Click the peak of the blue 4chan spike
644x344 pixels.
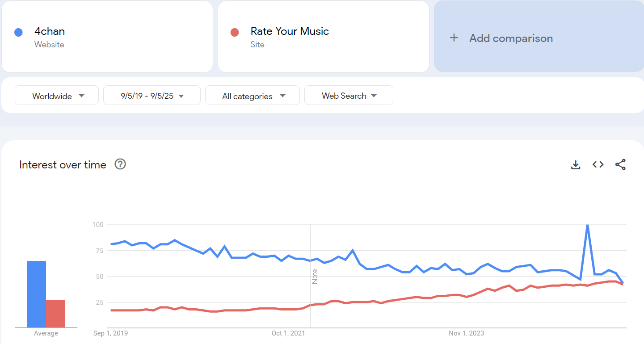pyautogui.click(x=587, y=225)
